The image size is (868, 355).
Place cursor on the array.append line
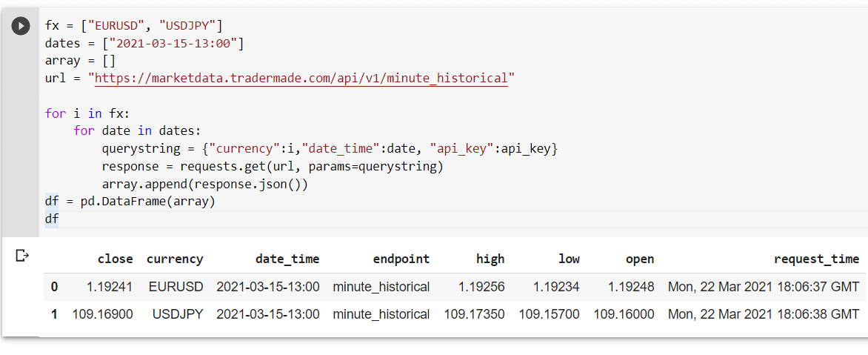click(x=204, y=185)
